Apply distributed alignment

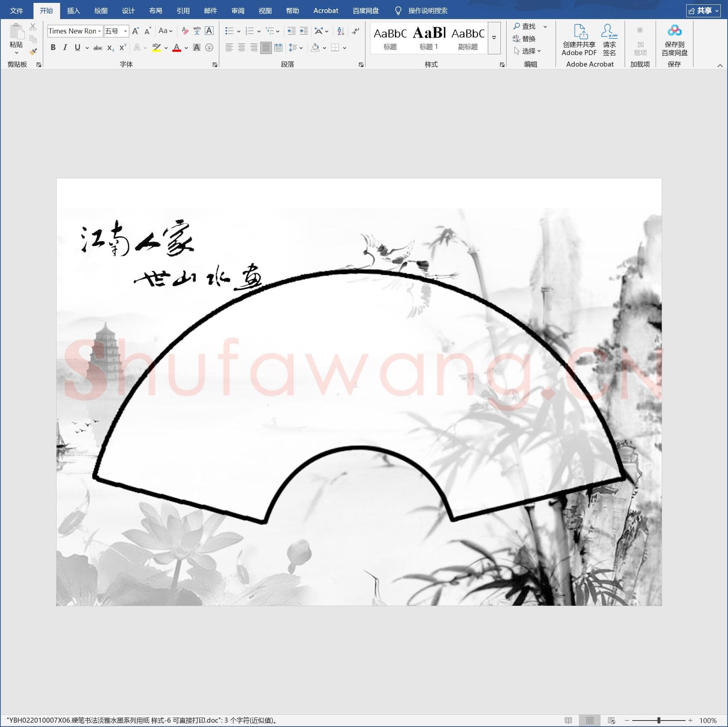coord(278,48)
